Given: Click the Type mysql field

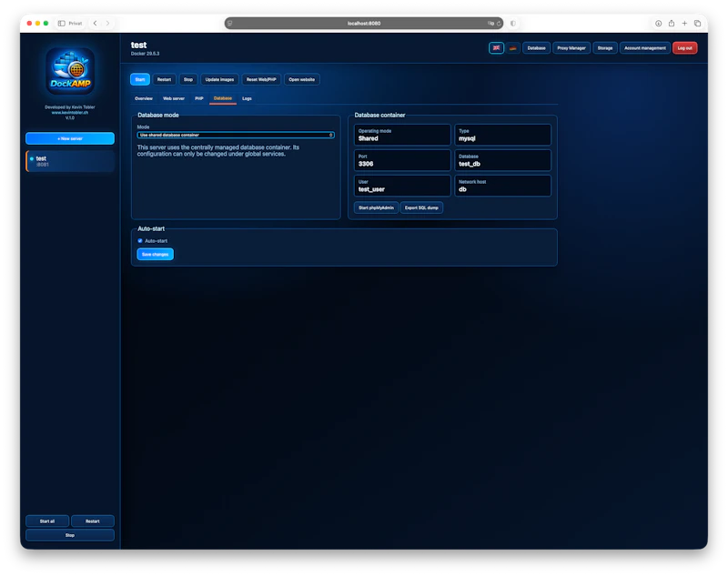Looking at the screenshot, I should click(503, 135).
